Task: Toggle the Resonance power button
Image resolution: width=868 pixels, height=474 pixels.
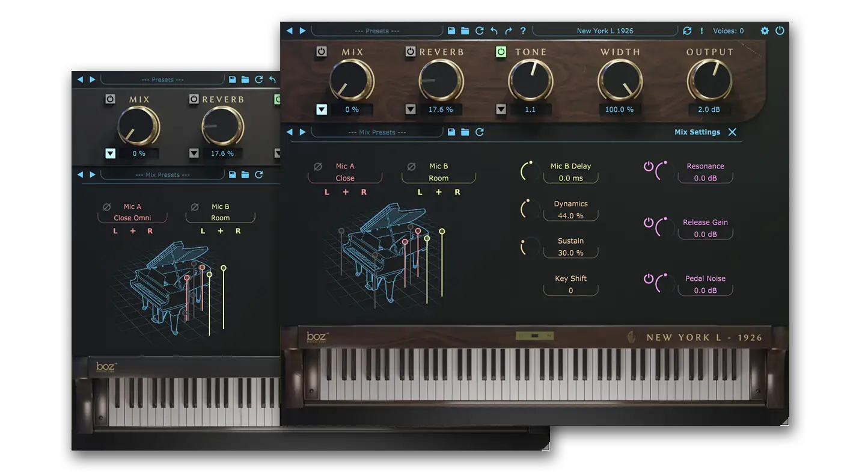Action: click(649, 167)
